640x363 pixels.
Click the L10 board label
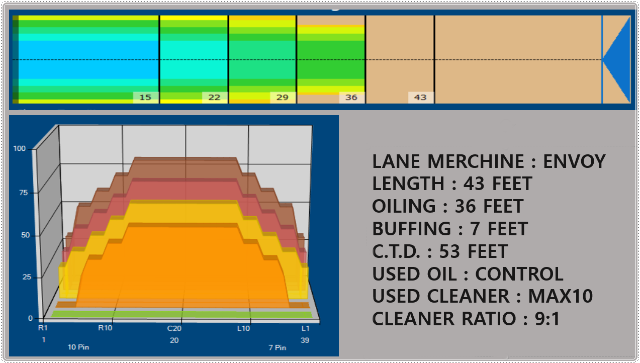(244, 328)
